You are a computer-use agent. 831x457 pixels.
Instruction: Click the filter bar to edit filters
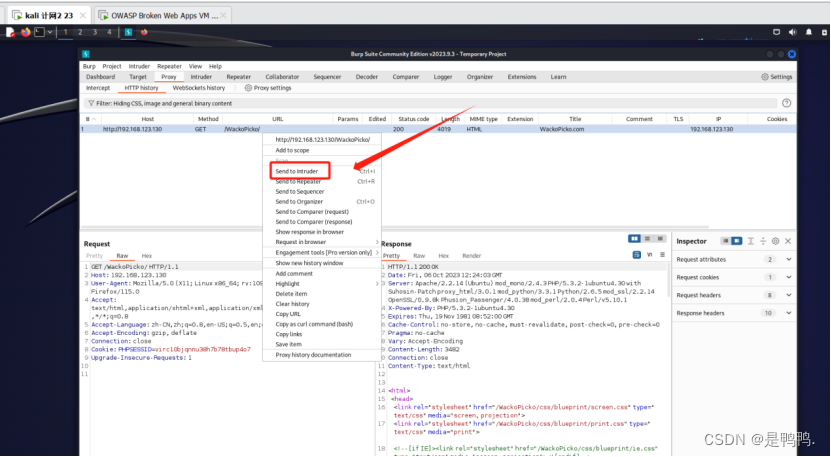(430, 103)
